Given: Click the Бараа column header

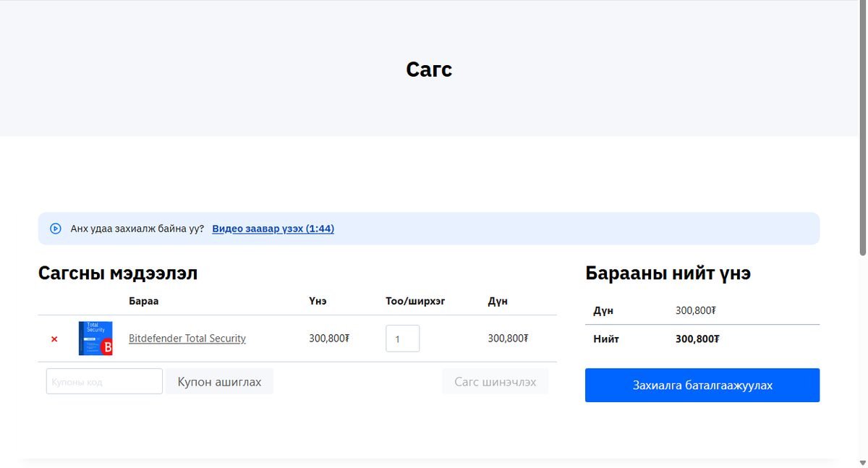Looking at the screenshot, I should (143, 301).
